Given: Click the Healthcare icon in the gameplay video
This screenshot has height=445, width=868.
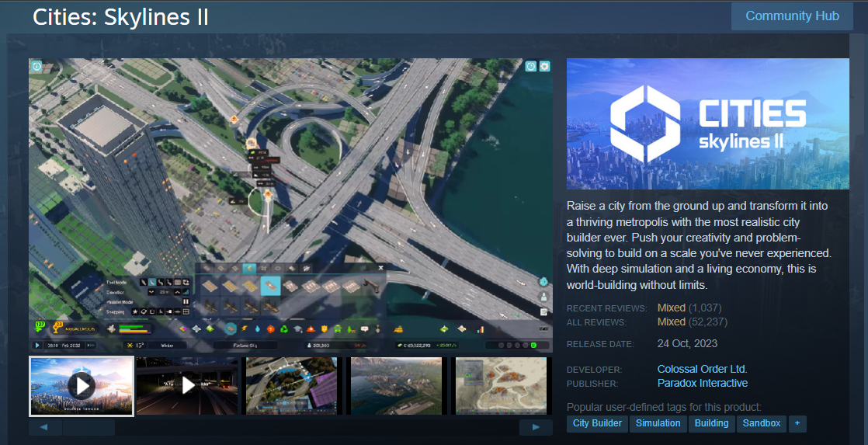Looking at the screenshot, I should pyautogui.click(x=270, y=329).
